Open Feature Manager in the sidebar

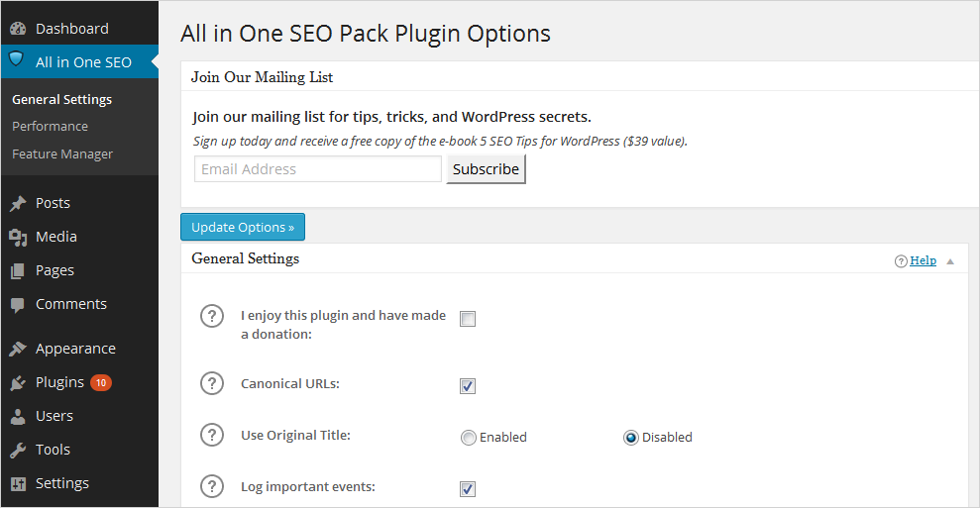(x=62, y=153)
